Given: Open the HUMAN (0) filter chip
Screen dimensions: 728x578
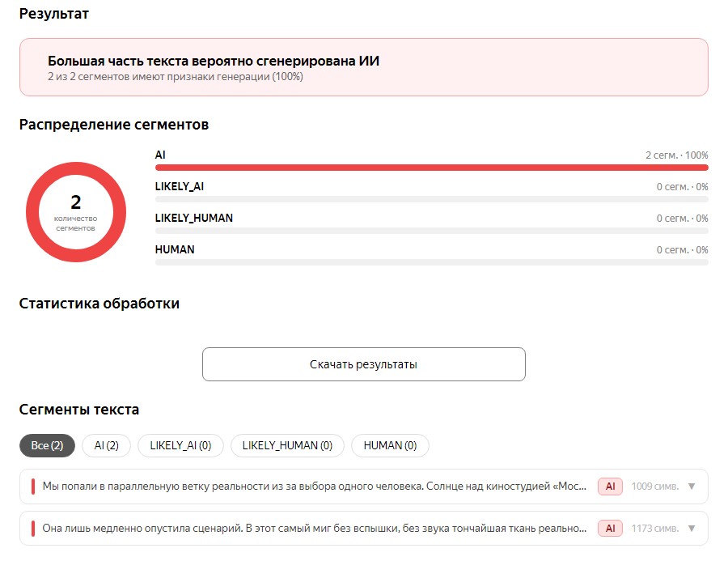Looking at the screenshot, I should tap(390, 445).
